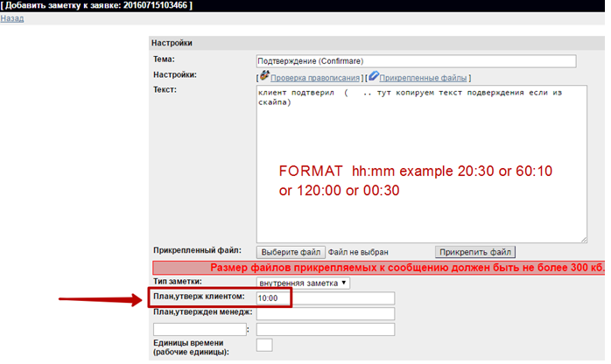
Task: Click the red file size warning text
Action: coord(407,268)
